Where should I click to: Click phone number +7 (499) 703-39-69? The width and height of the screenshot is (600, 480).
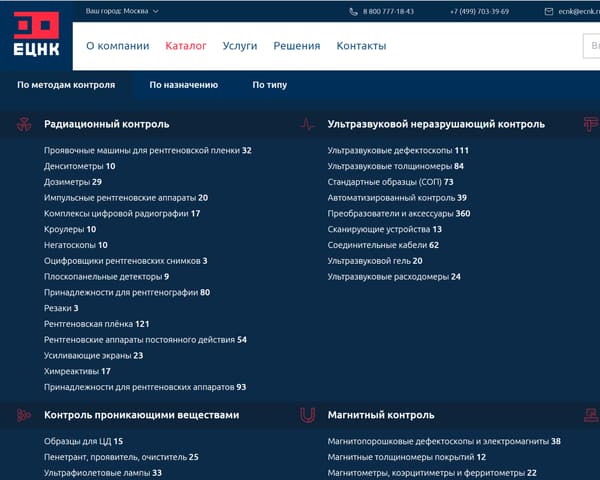click(x=479, y=11)
